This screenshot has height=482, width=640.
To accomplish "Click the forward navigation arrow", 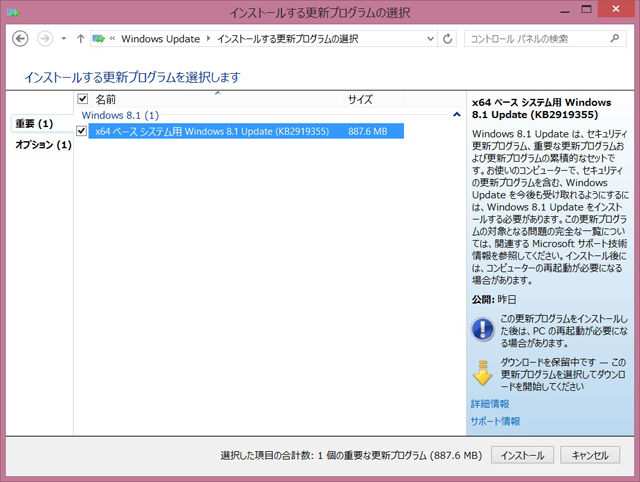I will pyautogui.click(x=45, y=39).
